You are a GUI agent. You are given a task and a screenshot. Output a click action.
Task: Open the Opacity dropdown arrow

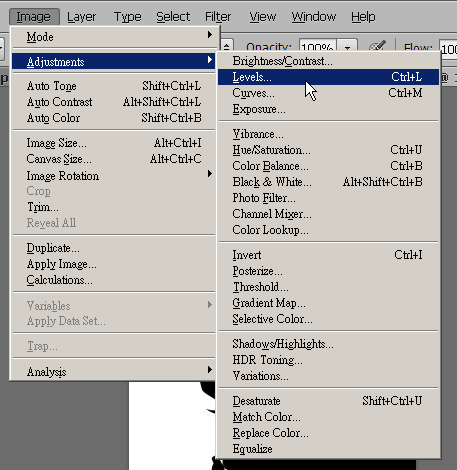point(348,46)
